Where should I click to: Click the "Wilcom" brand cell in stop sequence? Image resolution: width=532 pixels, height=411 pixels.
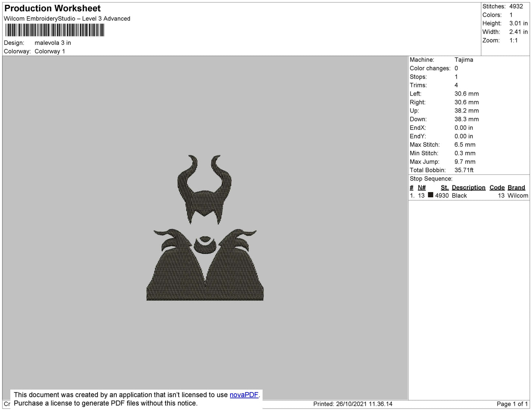518,196
